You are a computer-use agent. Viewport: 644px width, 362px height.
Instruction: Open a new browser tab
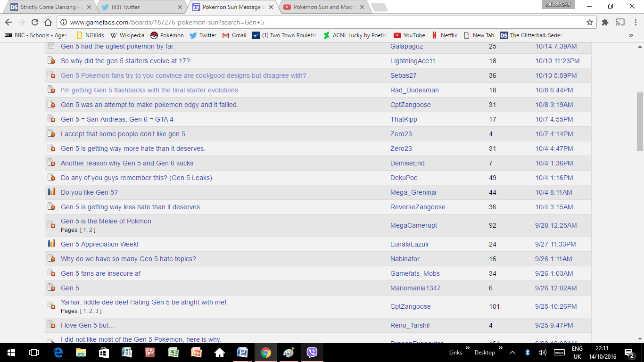379,8
